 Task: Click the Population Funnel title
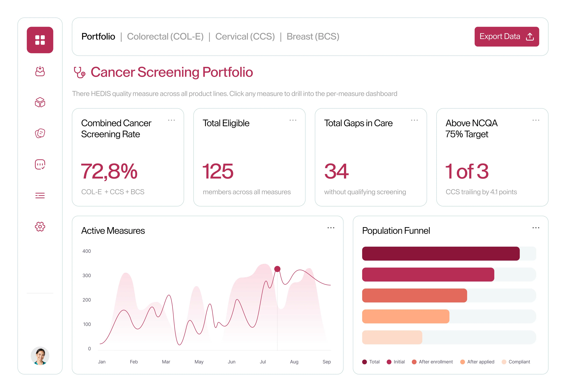pyautogui.click(x=396, y=231)
